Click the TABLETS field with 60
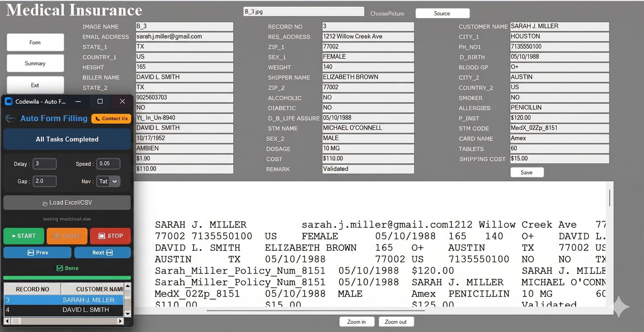This screenshot has width=644, height=332. tap(559, 149)
